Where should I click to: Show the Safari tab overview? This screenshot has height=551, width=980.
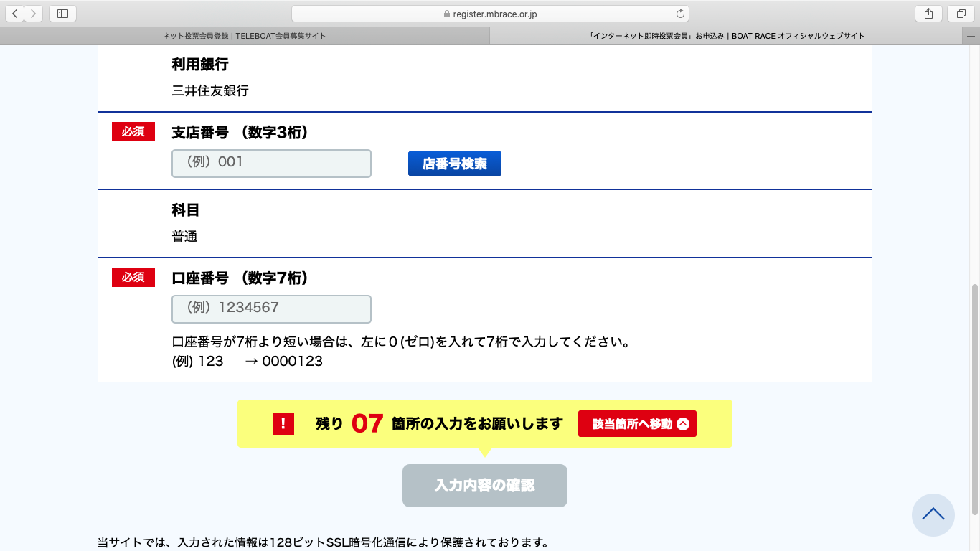tap(960, 14)
